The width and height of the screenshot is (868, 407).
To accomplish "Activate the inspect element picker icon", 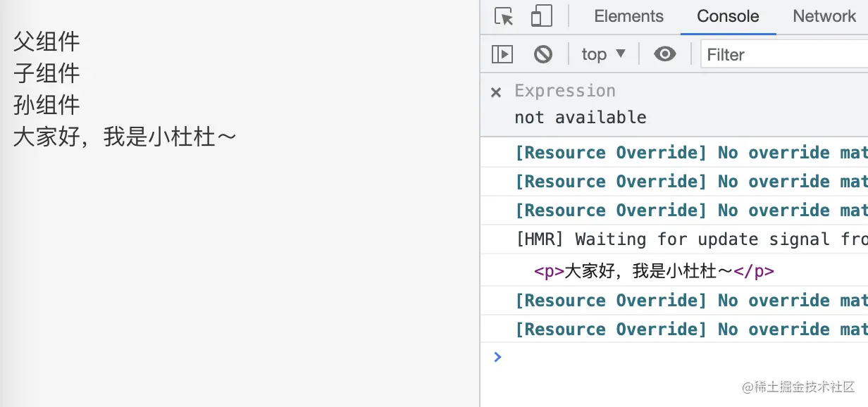I will pos(504,16).
